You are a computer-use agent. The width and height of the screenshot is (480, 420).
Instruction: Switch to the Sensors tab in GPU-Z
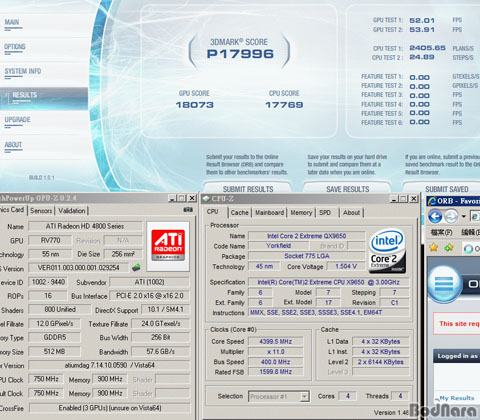point(41,211)
